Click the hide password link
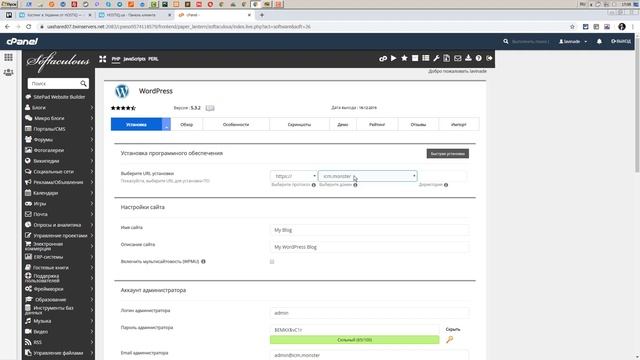 point(453,329)
